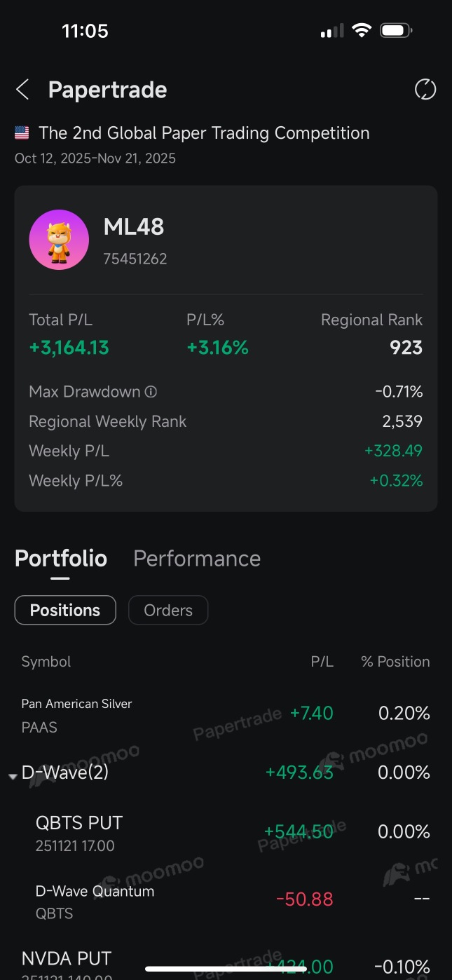This screenshot has height=980, width=452.
Task: Select the Positions filter button
Action: [65, 610]
